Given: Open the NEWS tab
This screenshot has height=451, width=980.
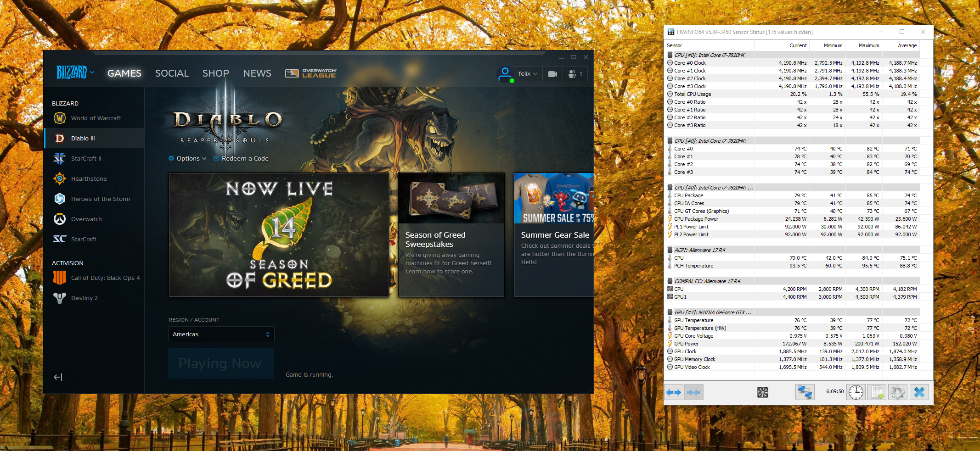Looking at the screenshot, I should click(257, 73).
